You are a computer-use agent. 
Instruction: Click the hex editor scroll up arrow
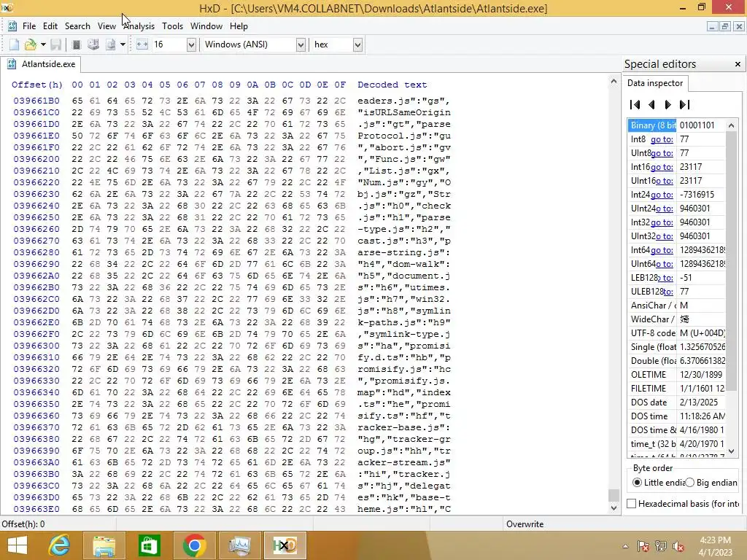(x=614, y=82)
